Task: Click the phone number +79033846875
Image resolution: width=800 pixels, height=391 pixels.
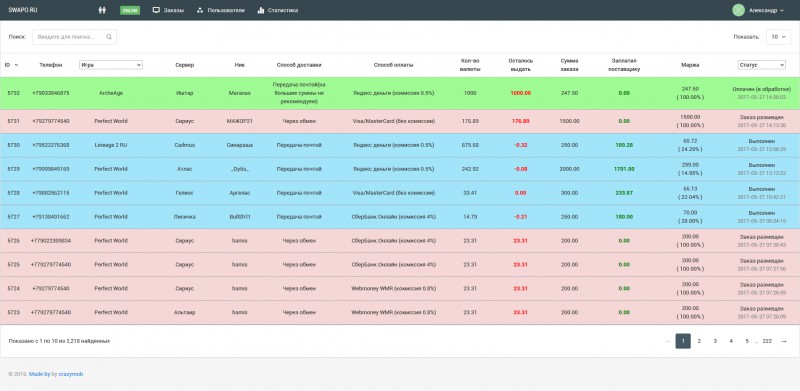Action: coord(51,93)
